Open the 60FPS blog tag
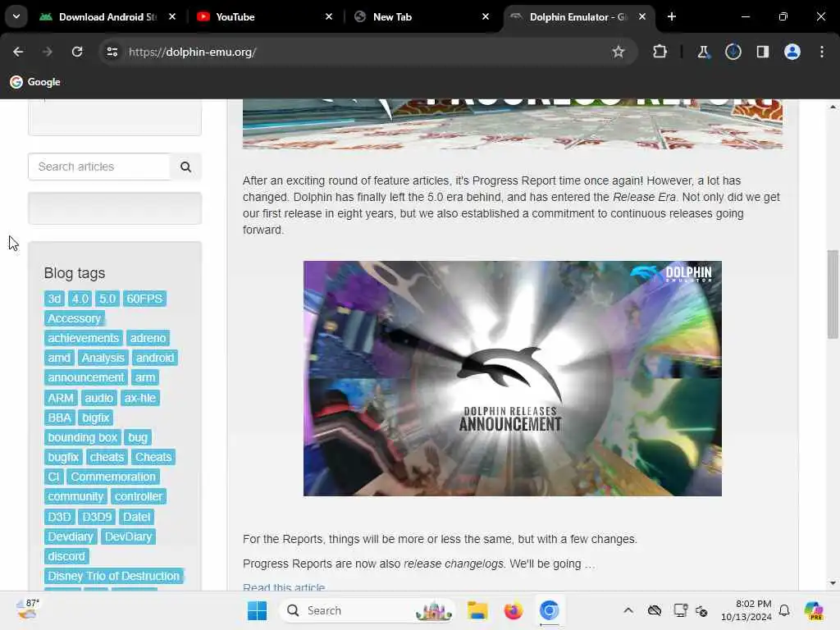Image resolution: width=840 pixels, height=630 pixels. tap(144, 299)
